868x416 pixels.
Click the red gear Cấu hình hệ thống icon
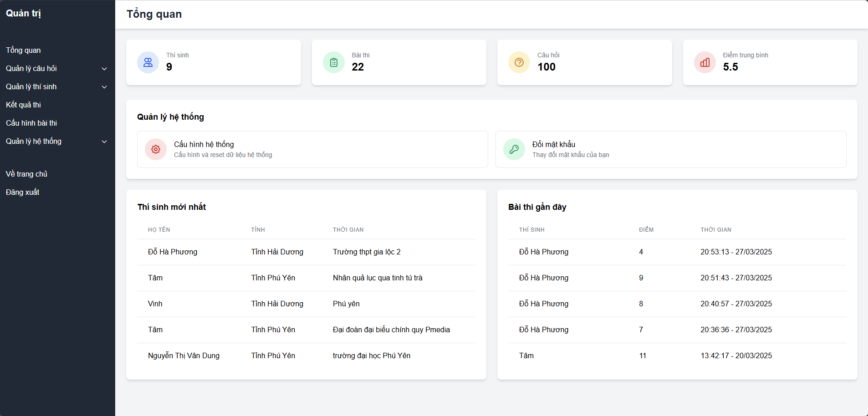point(156,149)
